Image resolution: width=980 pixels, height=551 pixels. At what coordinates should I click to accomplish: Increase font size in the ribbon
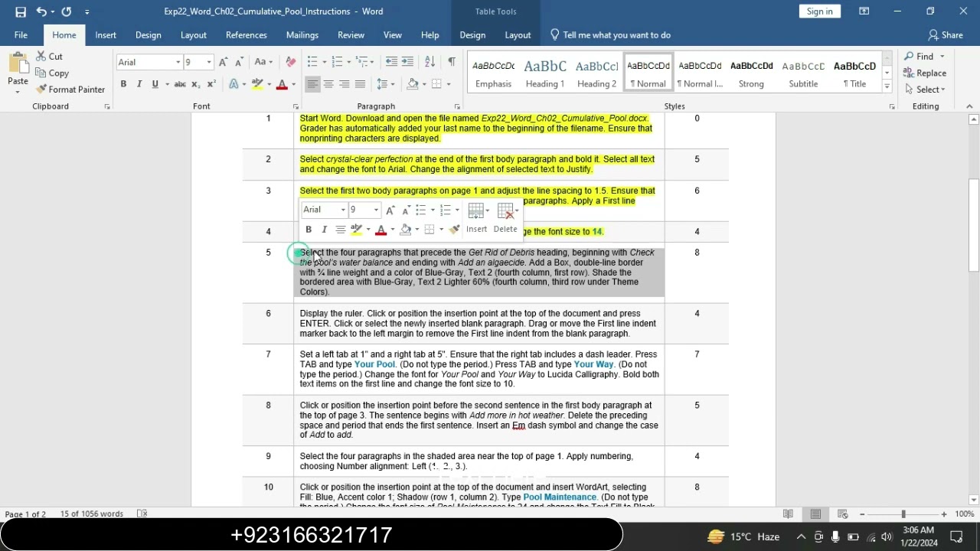point(224,62)
